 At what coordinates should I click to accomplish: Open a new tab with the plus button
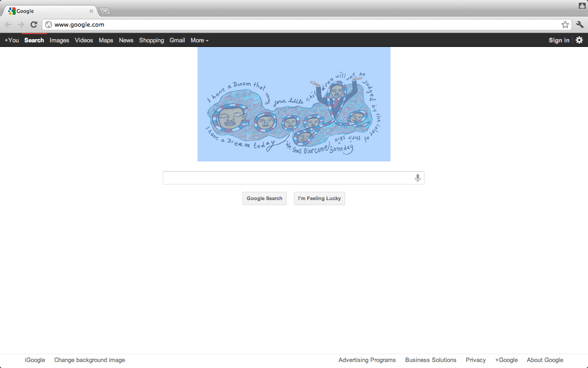(105, 11)
